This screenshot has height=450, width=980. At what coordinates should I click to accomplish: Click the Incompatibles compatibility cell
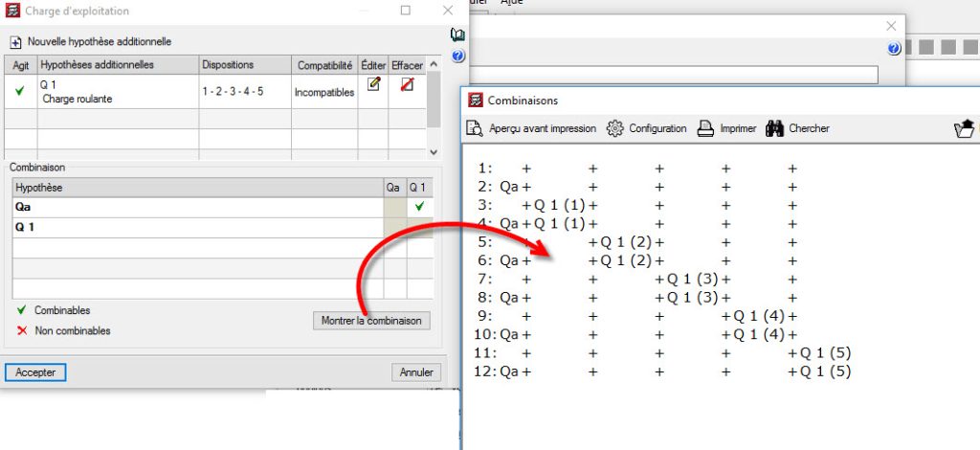click(324, 92)
